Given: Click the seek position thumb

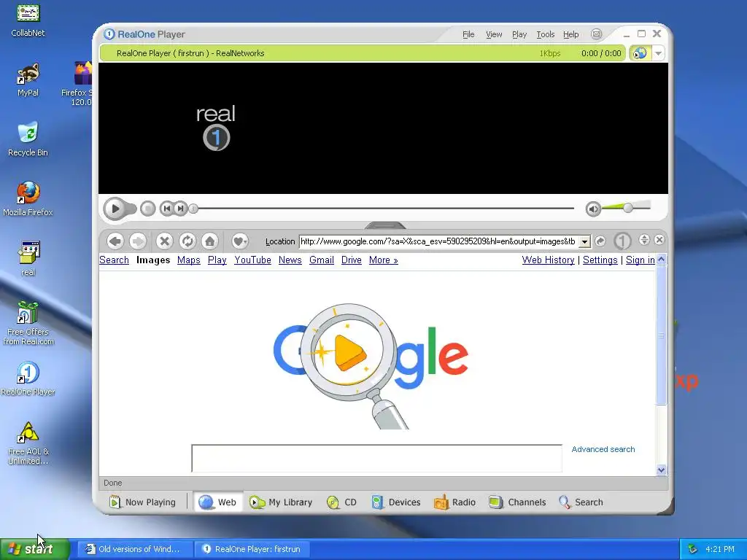Looking at the screenshot, I should tap(193, 208).
